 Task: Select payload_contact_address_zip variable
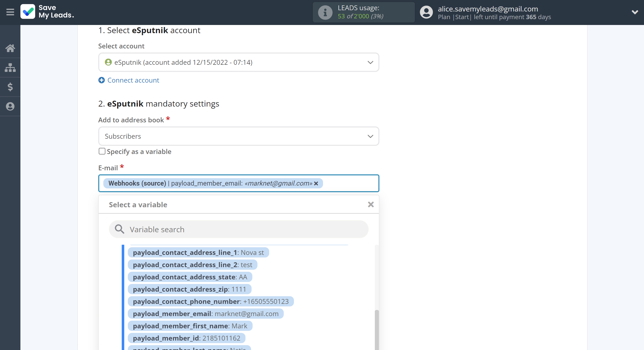pyautogui.click(x=190, y=289)
